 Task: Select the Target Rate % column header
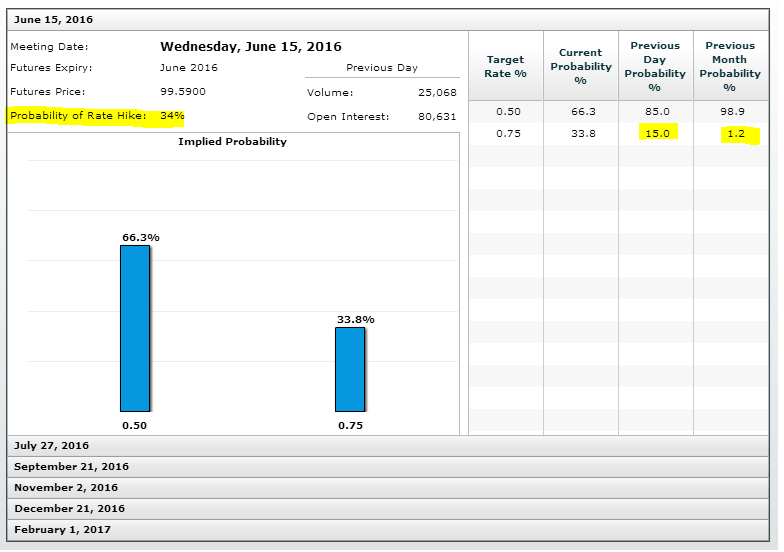point(506,66)
